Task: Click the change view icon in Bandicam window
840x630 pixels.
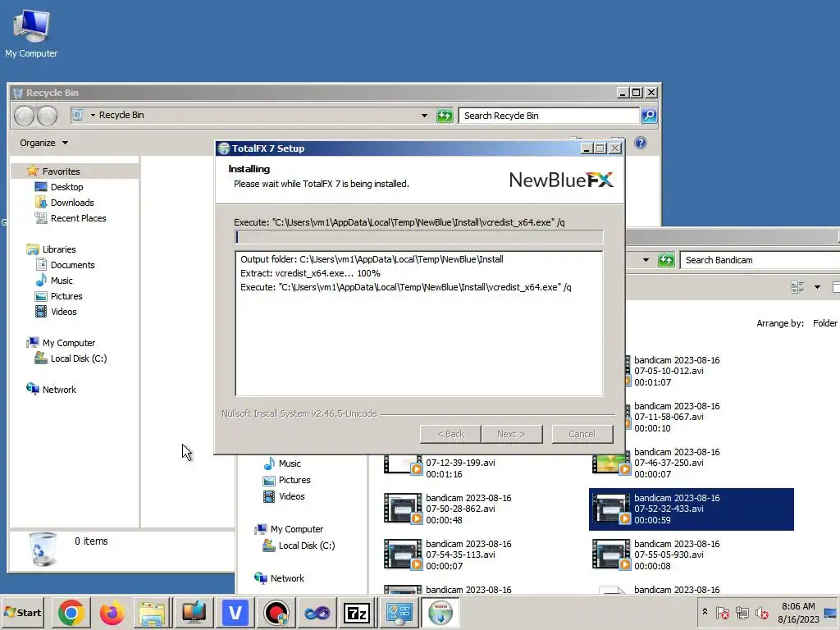Action: [x=797, y=287]
